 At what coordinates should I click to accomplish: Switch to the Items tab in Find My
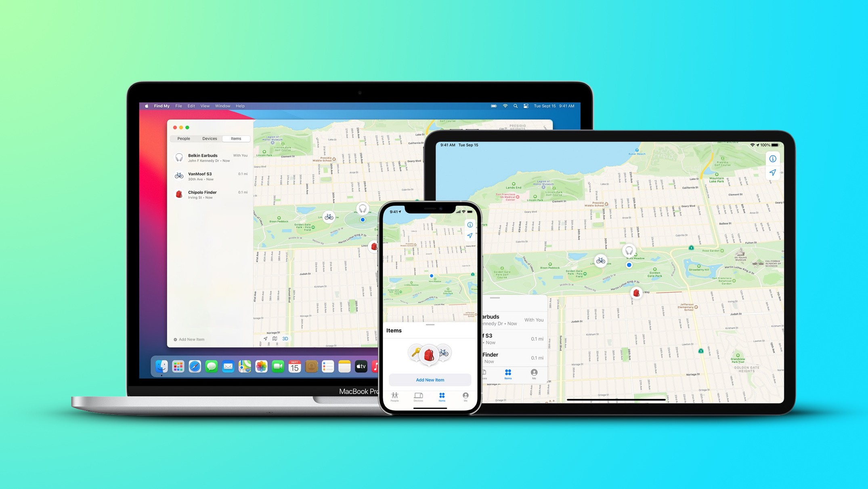(235, 139)
